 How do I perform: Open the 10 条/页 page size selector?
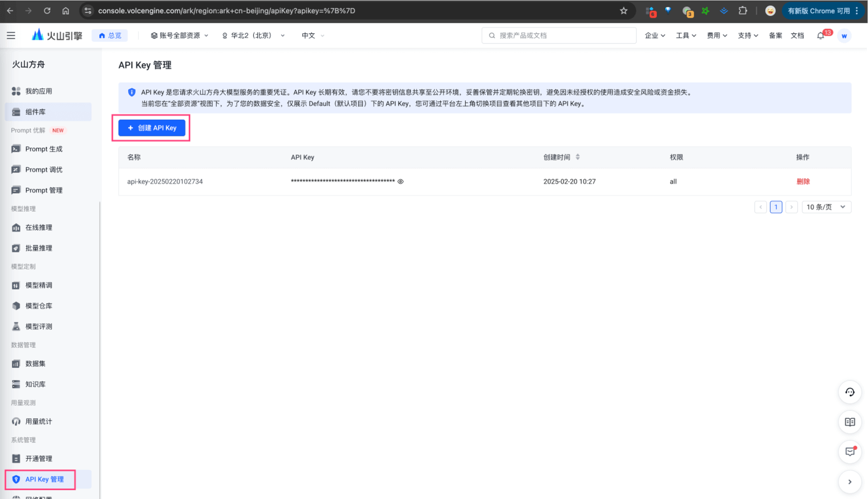point(826,207)
